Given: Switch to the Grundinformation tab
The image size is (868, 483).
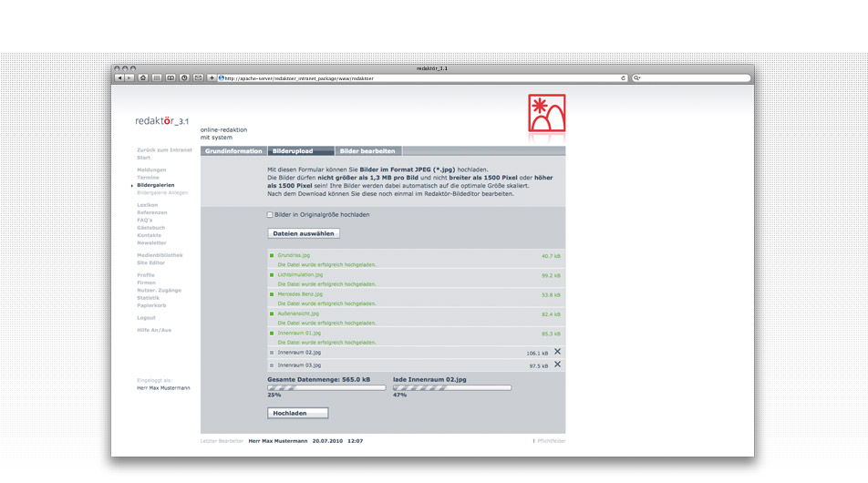Looking at the screenshot, I should click(232, 151).
